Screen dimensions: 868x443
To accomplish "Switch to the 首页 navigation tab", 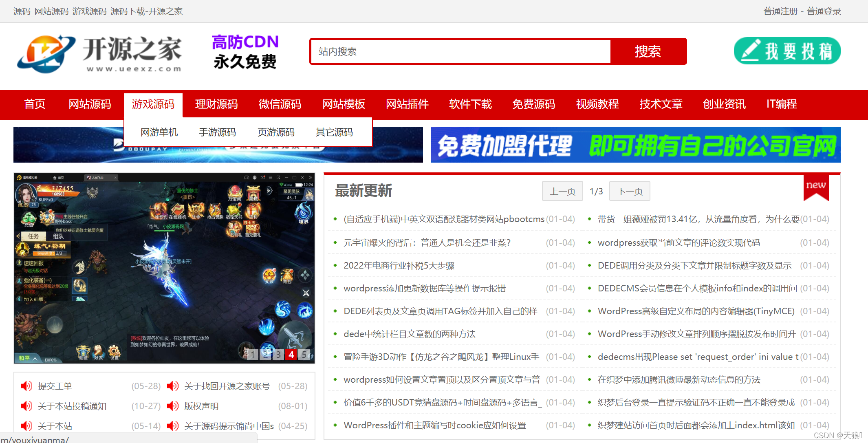I will coord(34,104).
